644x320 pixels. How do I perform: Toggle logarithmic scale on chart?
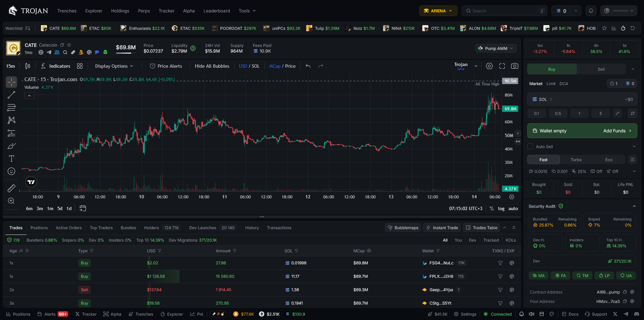point(501,208)
